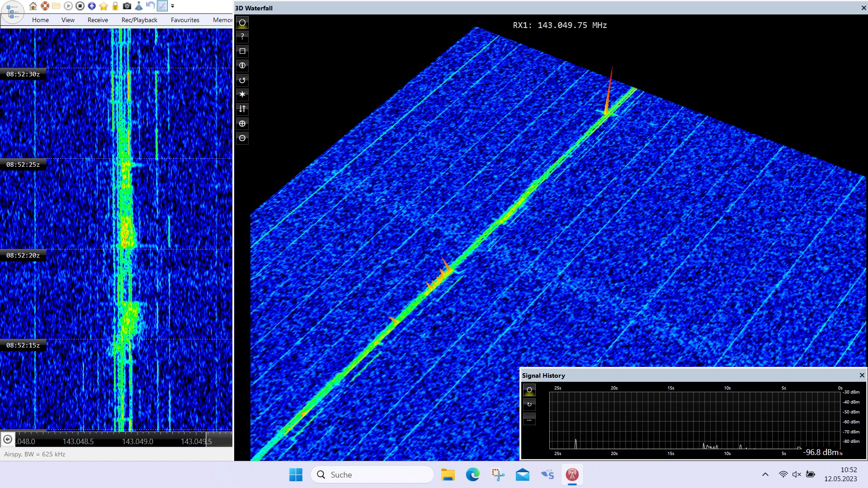Click the Suche taskbar search box
Viewport: 868px width, 488px height.
pyautogui.click(x=372, y=474)
